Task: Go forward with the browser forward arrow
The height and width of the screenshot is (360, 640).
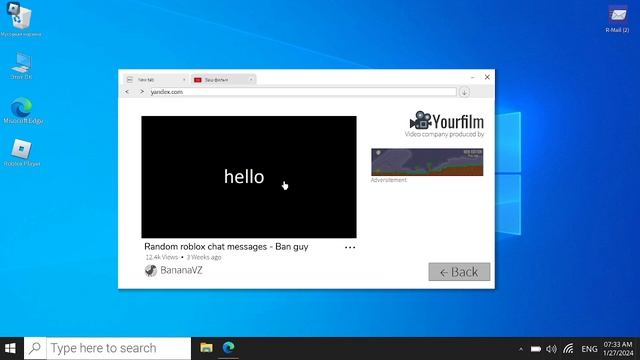Action: (x=142, y=92)
